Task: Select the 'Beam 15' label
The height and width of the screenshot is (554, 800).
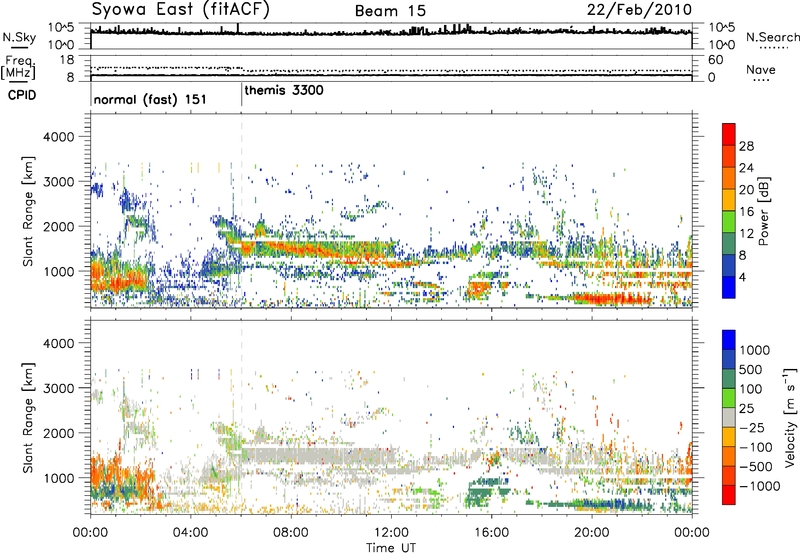Action: point(390,11)
